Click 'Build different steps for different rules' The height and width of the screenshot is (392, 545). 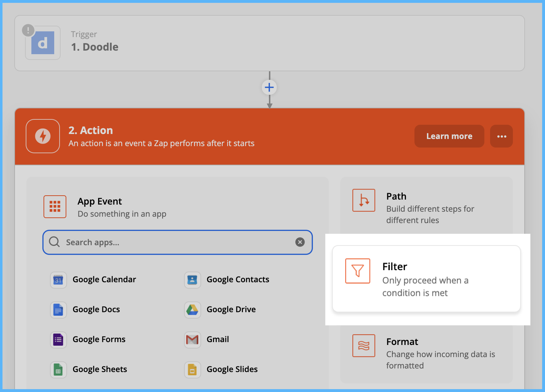430,215
